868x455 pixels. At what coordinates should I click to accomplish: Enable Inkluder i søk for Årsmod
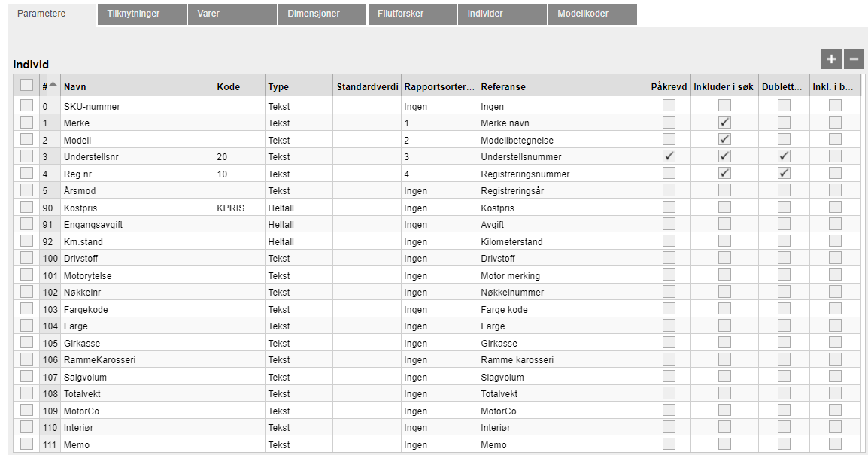(724, 190)
